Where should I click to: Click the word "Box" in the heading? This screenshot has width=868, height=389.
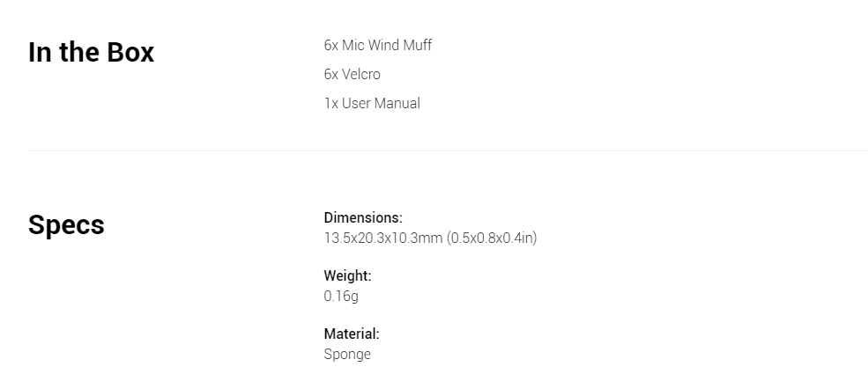[x=130, y=52]
